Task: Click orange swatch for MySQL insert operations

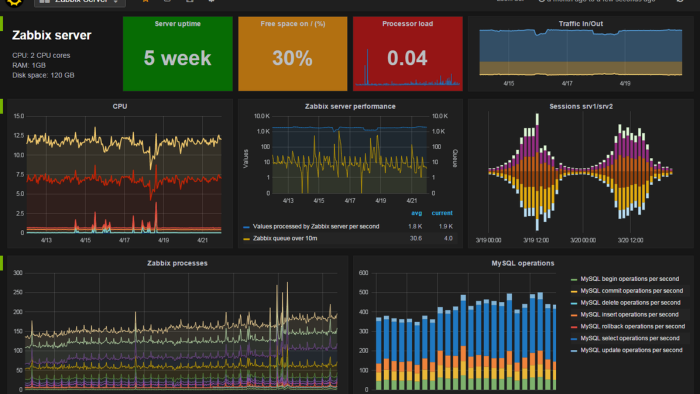Action: point(574,315)
